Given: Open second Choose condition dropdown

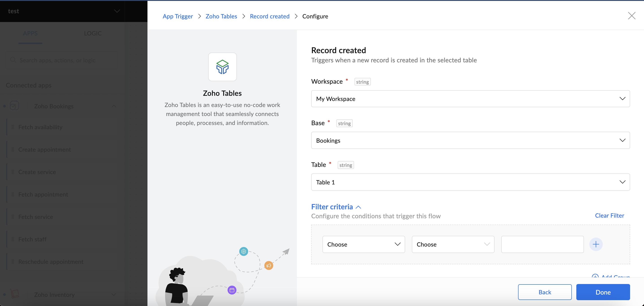Looking at the screenshot, I should [x=453, y=244].
